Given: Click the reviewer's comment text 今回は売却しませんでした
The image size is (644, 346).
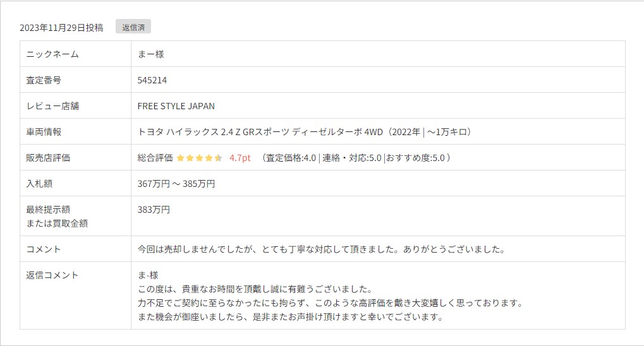Looking at the screenshot, I should 321,249.
